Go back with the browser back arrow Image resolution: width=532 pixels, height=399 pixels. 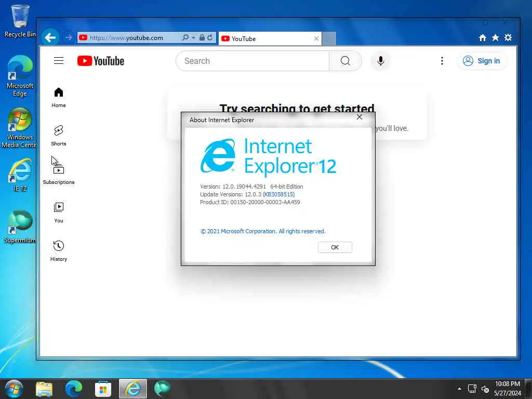[50, 37]
